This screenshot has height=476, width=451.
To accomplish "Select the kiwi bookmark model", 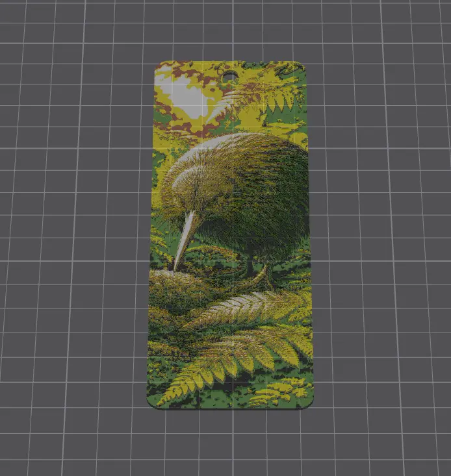I will (230, 235).
